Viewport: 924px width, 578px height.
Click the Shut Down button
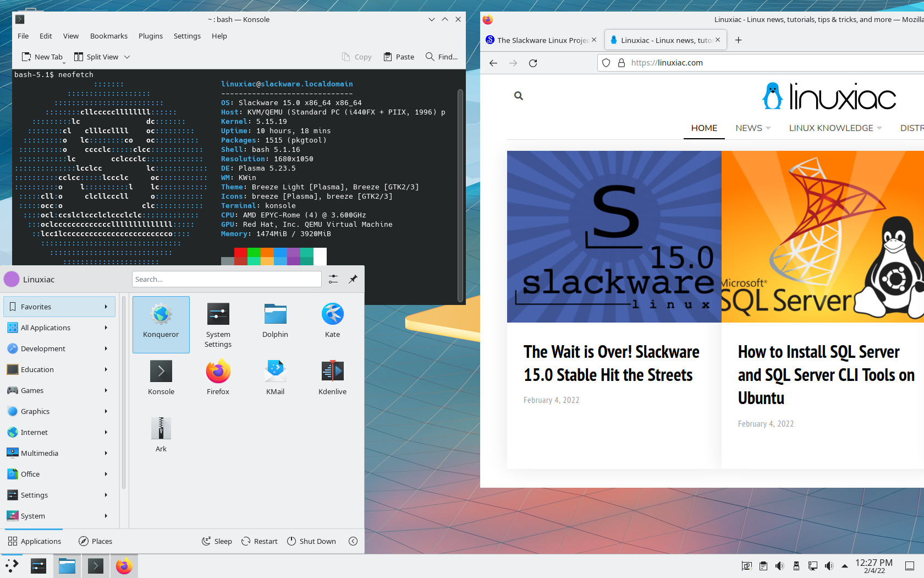pos(311,541)
